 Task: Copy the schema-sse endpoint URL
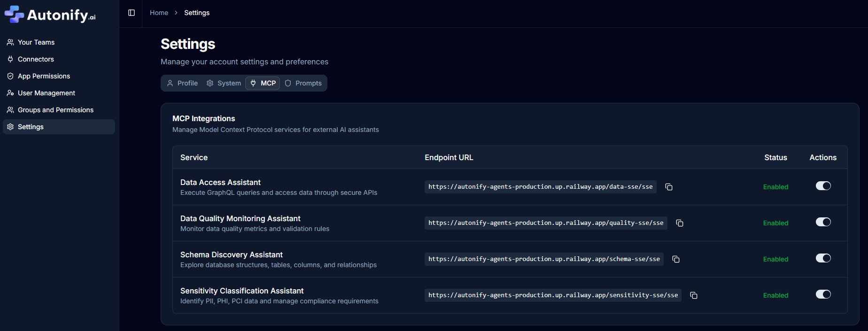click(x=676, y=259)
